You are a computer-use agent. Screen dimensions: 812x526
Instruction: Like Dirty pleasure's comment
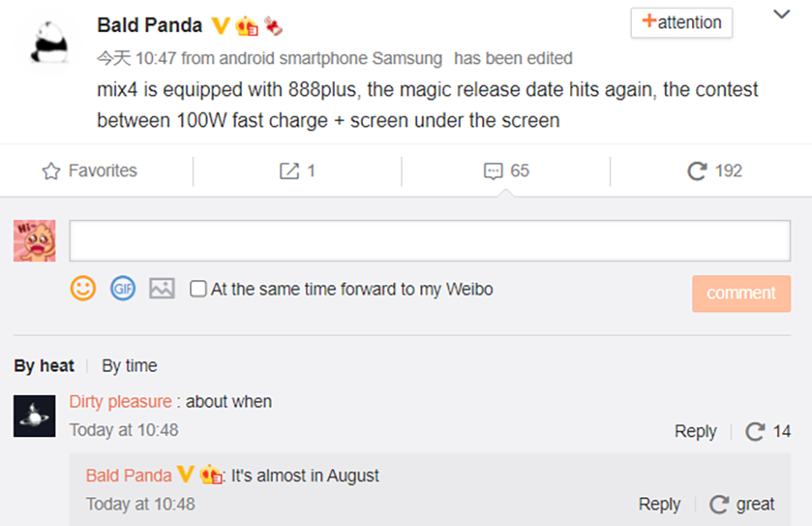(754, 431)
